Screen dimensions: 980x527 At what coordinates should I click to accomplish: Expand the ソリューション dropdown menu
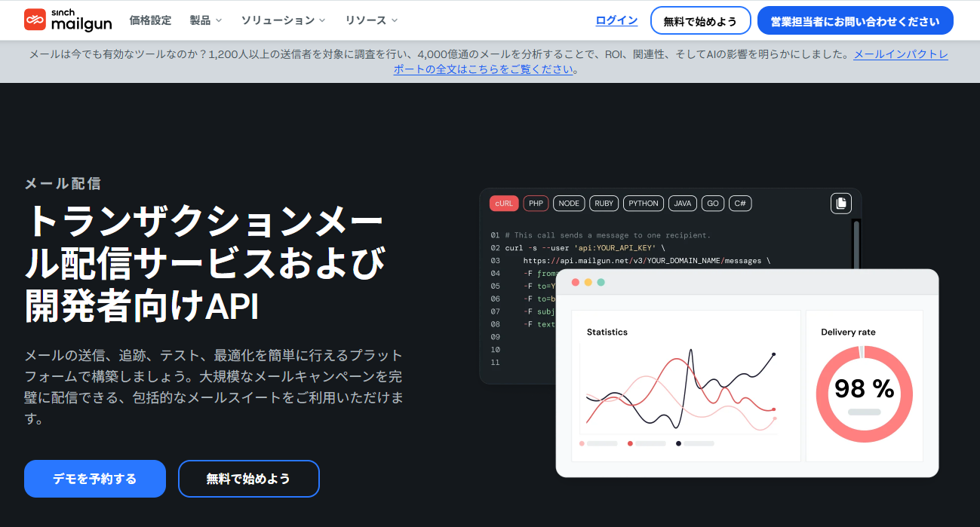(284, 20)
